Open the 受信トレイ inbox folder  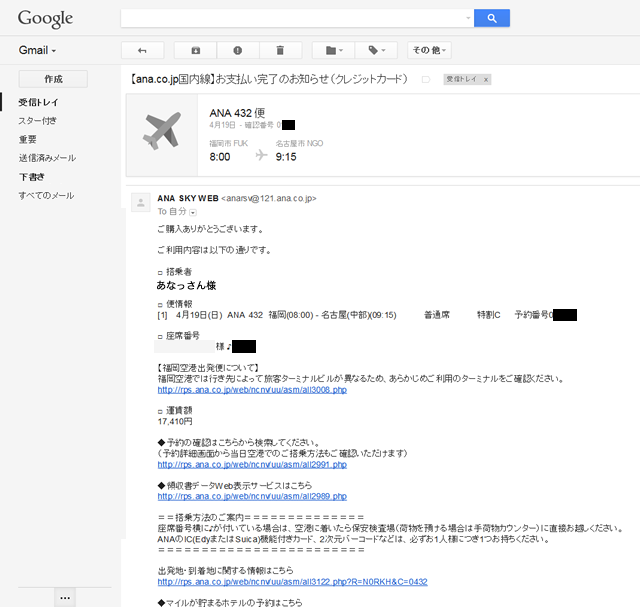[38, 102]
